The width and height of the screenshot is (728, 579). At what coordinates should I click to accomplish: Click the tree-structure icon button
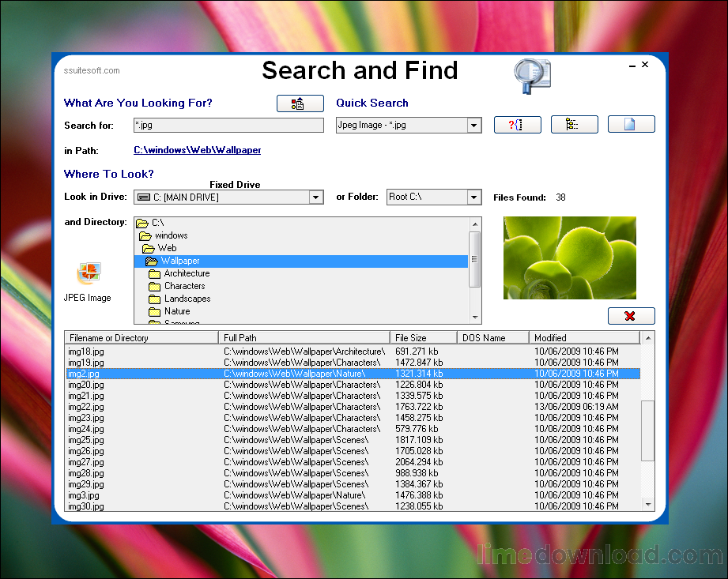[574, 125]
